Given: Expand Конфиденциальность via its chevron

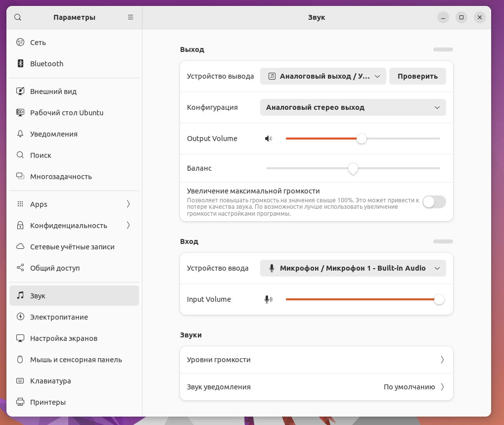Looking at the screenshot, I should (x=128, y=225).
